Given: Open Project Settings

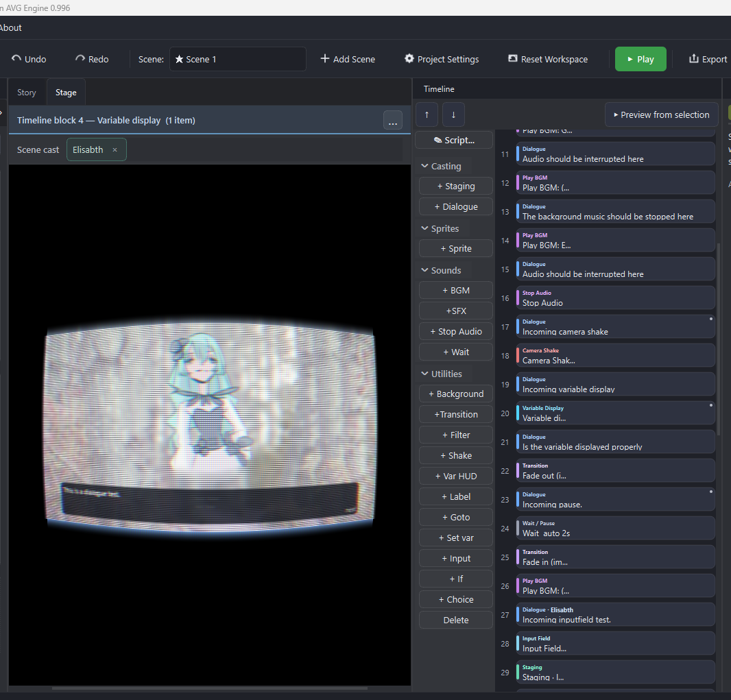Looking at the screenshot, I should pos(442,59).
